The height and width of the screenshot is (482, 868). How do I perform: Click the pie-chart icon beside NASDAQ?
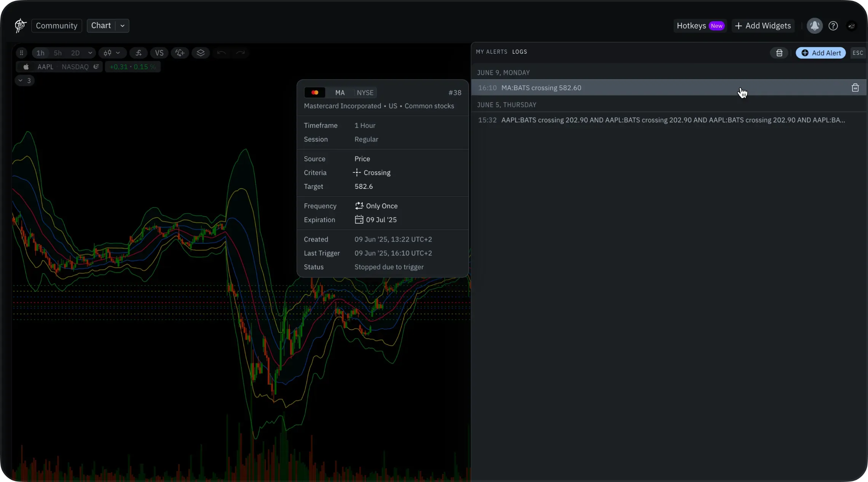click(96, 67)
